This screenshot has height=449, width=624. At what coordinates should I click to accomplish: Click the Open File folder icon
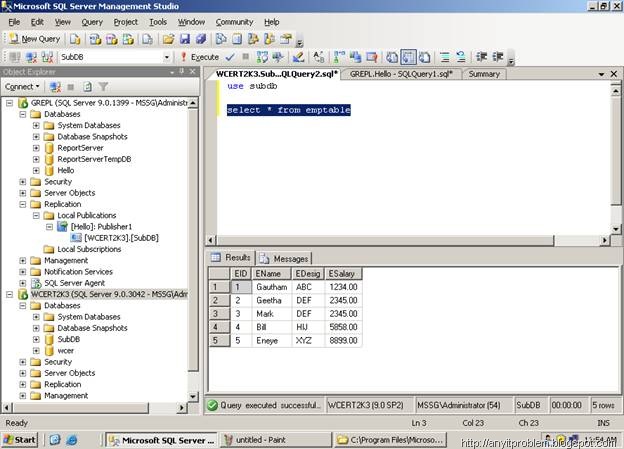(168, 39)
